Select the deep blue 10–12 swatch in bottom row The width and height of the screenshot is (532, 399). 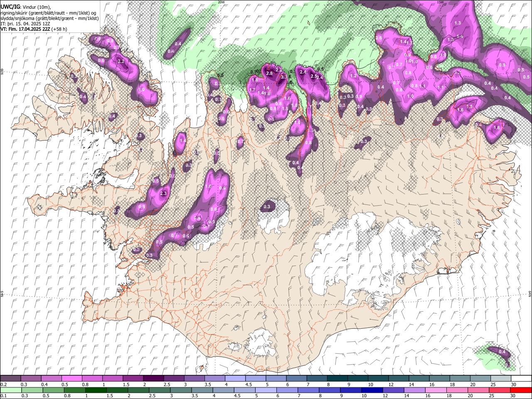point(372,390)
